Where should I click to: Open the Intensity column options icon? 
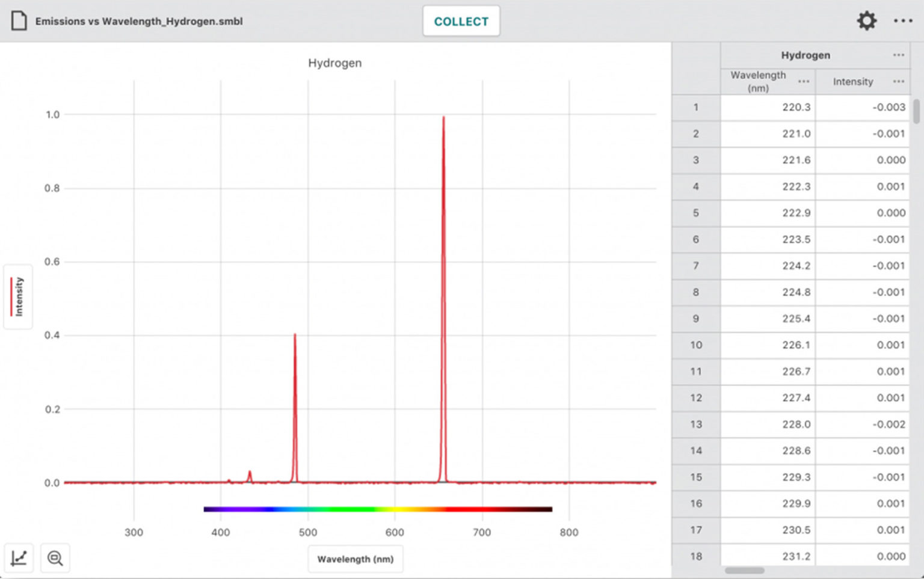point(899,82)
